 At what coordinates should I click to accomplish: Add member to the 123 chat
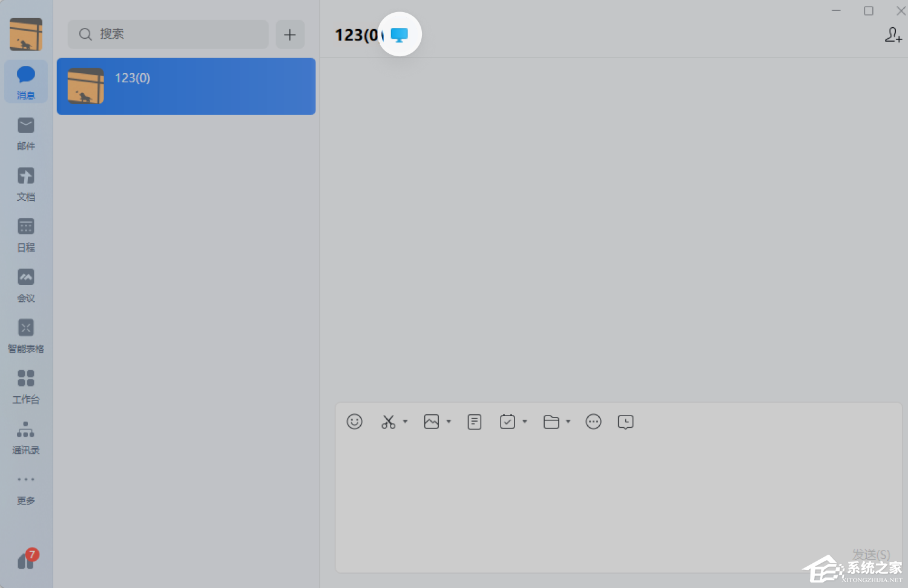(x=893, y=35)
